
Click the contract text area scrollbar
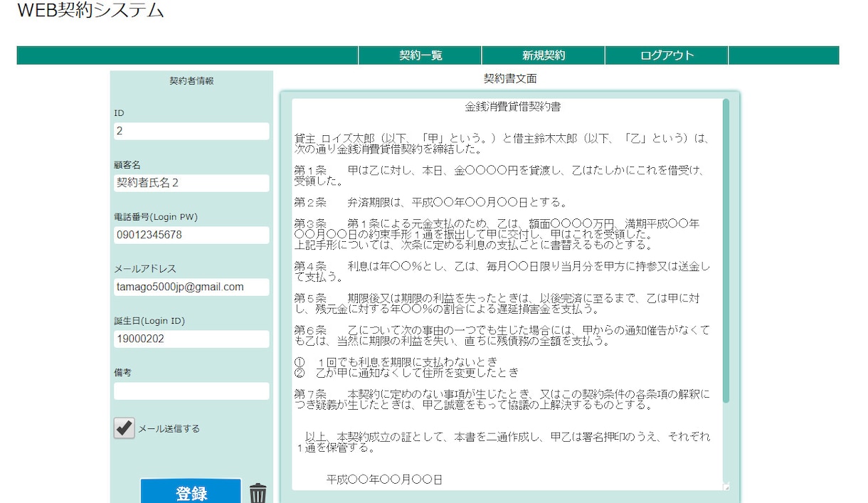[x=726, y=250]
